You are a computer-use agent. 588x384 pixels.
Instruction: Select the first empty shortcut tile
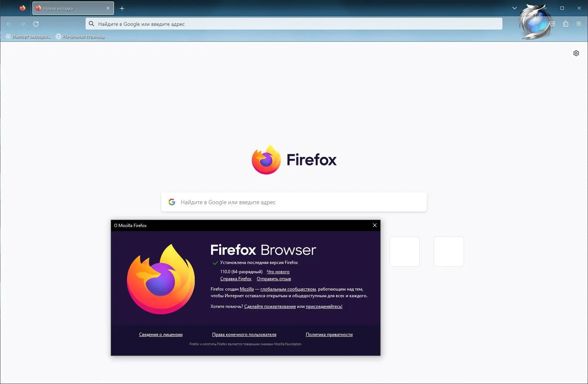(x=405, y=251)
